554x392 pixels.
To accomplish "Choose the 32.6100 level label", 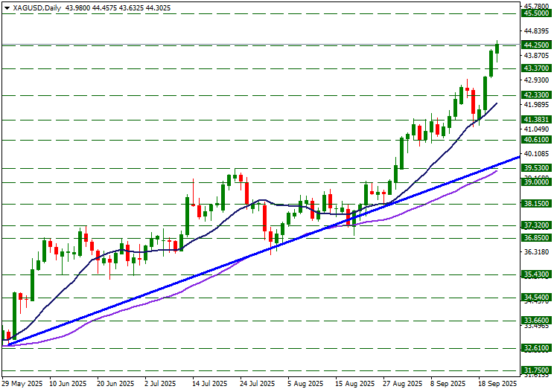I will [x=537, y=348].
